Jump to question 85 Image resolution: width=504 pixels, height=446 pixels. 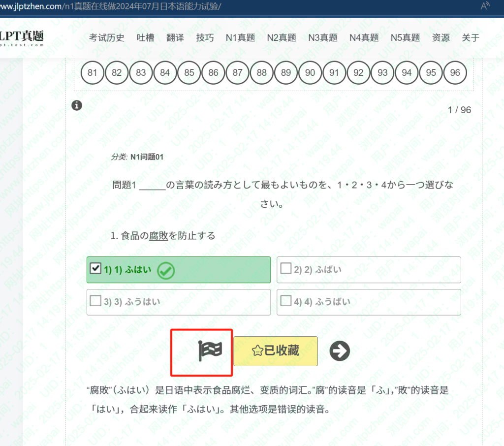pos(189,73)
